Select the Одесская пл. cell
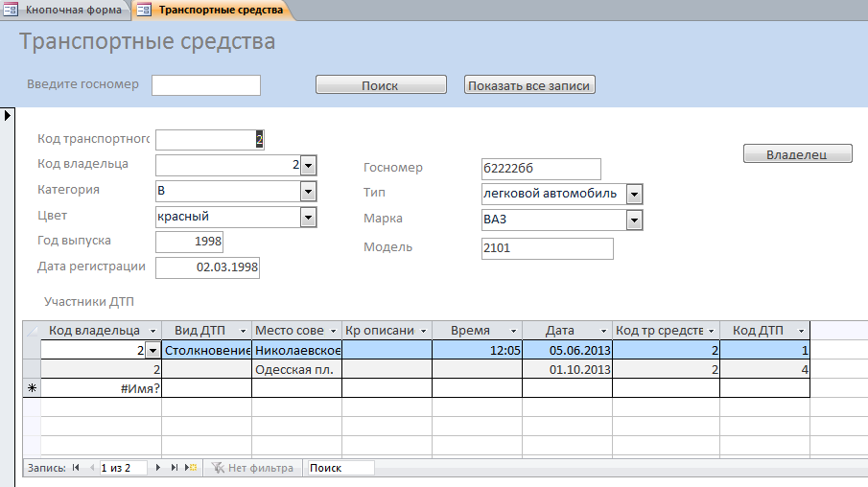The width and height of the screenshot is (868, 487). (296, 369)
